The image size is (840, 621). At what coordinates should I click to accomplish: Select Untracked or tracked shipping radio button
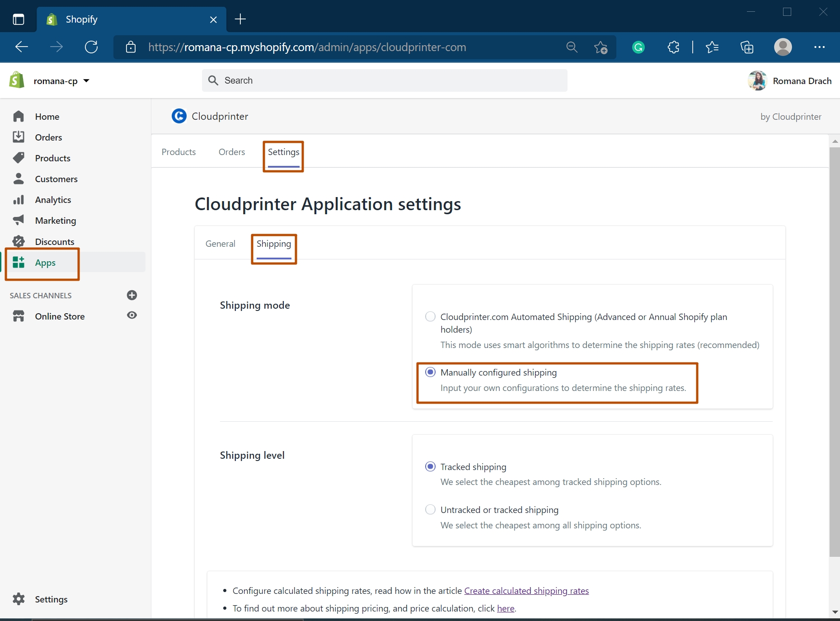(x=430, y=510)
